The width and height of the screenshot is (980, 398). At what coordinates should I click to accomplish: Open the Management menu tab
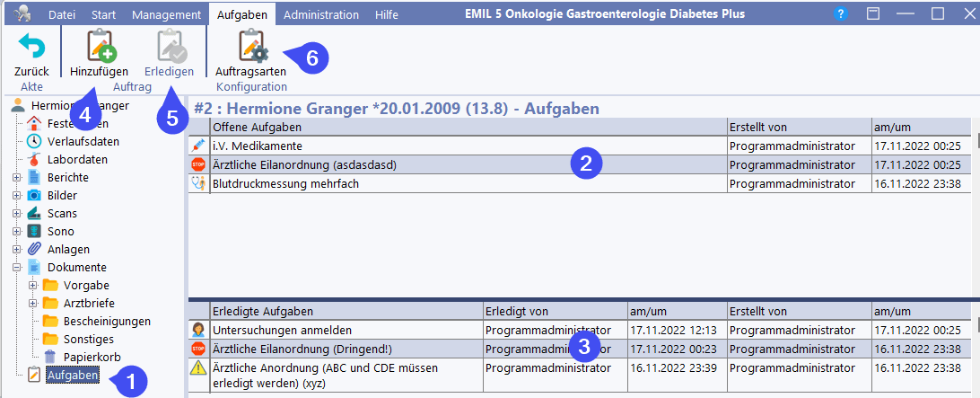pyautogui.click(x=166, y=15)
